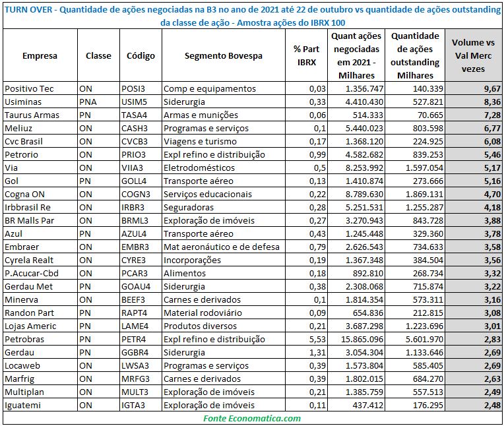The height and width of the screenshot is (426, 504).
Task: Click the '% Part IBRX' column header
Action: pyautogui.click(x=306, y=55)
